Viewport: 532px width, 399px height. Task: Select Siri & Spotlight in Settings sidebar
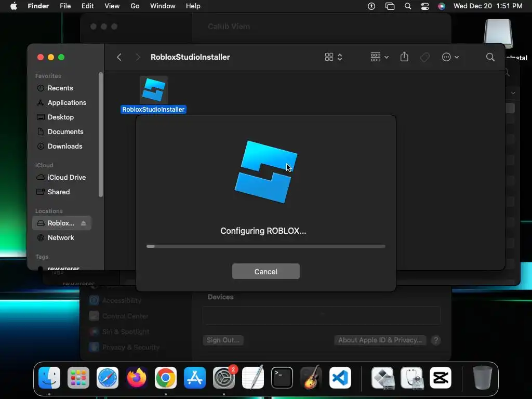119,331
